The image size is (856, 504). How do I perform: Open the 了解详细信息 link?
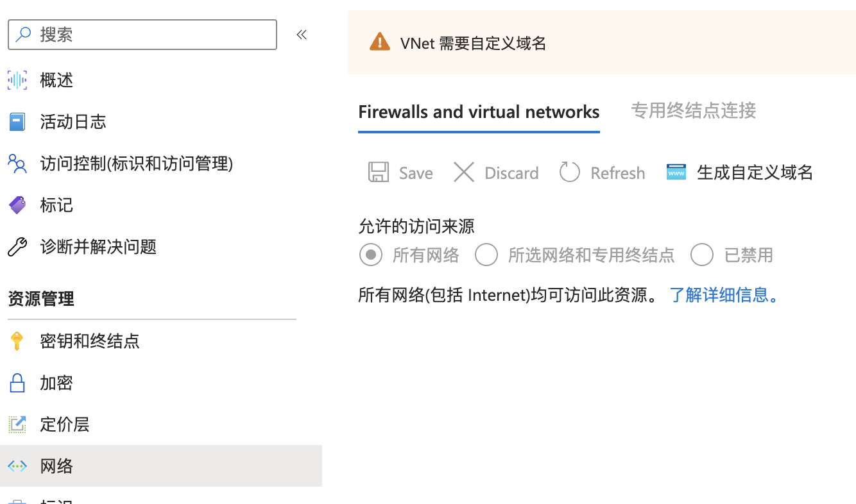724,295
